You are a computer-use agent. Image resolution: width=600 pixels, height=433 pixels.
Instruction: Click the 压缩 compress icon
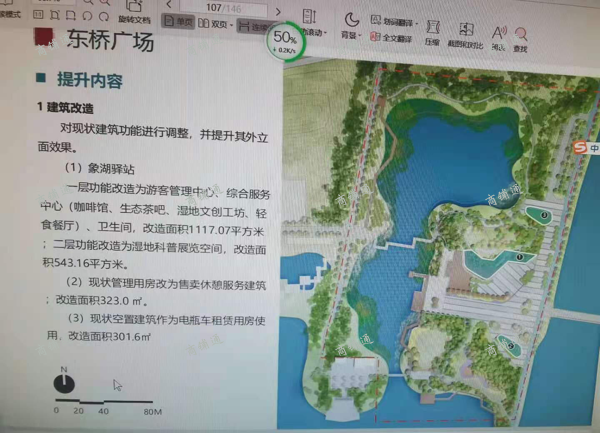432,30
